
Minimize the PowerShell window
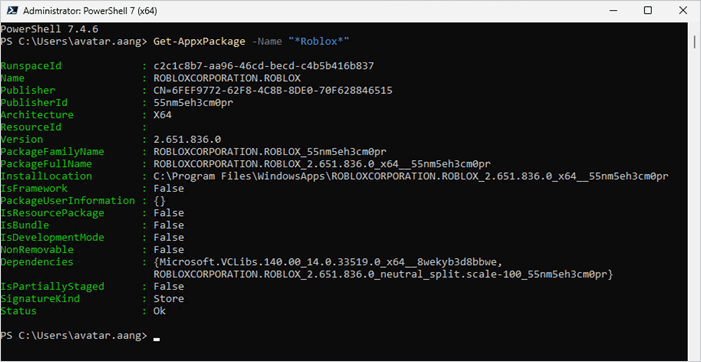[x=613, y=11]
